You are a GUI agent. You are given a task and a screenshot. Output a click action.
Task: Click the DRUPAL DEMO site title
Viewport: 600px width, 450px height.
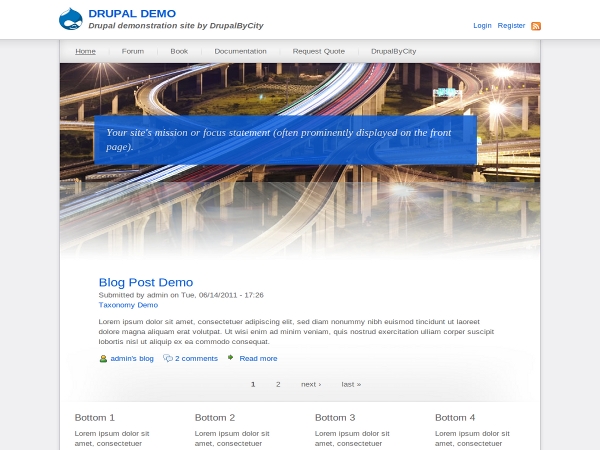pyautogui.click(x=132, y=13)
